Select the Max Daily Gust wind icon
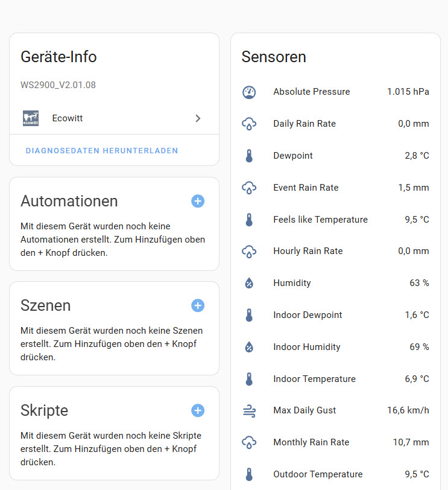This screenshot has height=490, width=448. [x=249, y=411]
